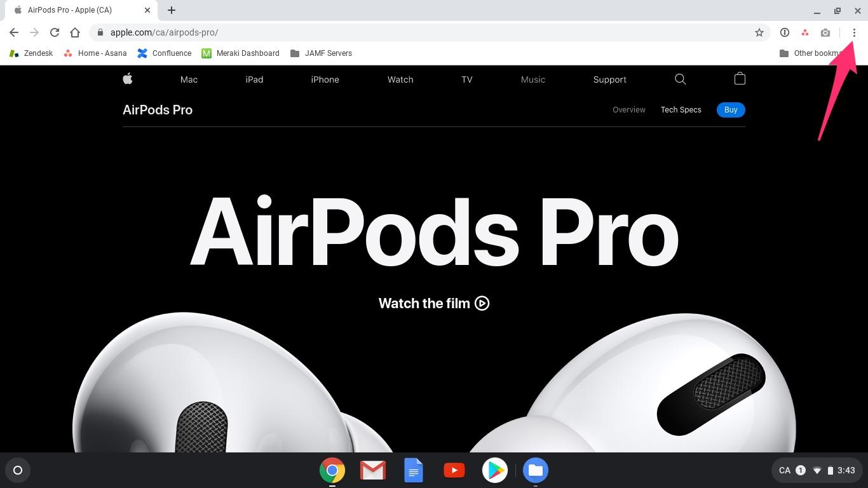
Task: Click the battery status icon
Action: pos(830,470)
